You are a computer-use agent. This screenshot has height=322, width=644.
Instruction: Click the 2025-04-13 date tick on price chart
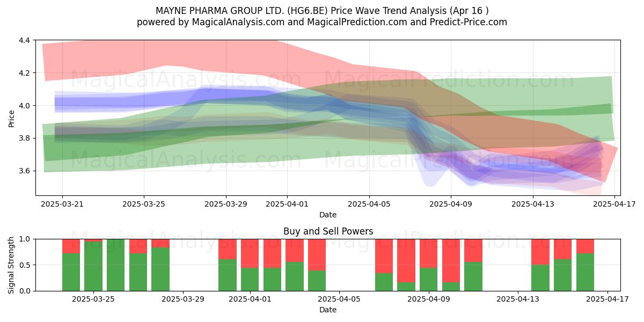[x=533, y=204]
